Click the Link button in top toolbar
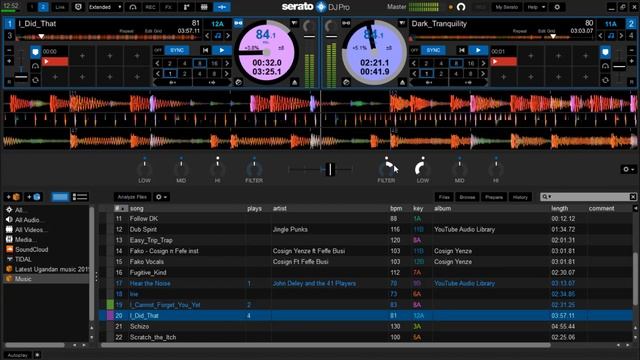This screenshot has height=360, width=640. point(60,7)
